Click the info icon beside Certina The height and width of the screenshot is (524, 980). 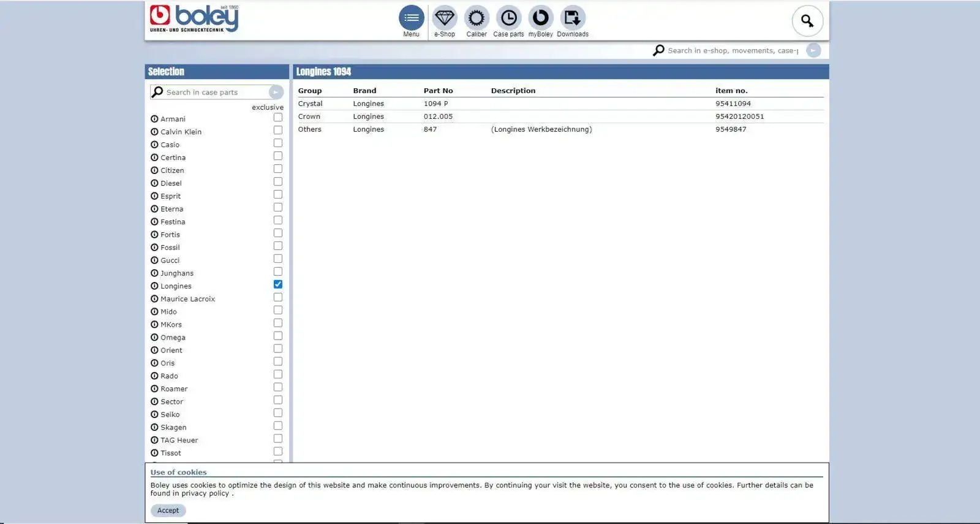(x=154, y=158)
